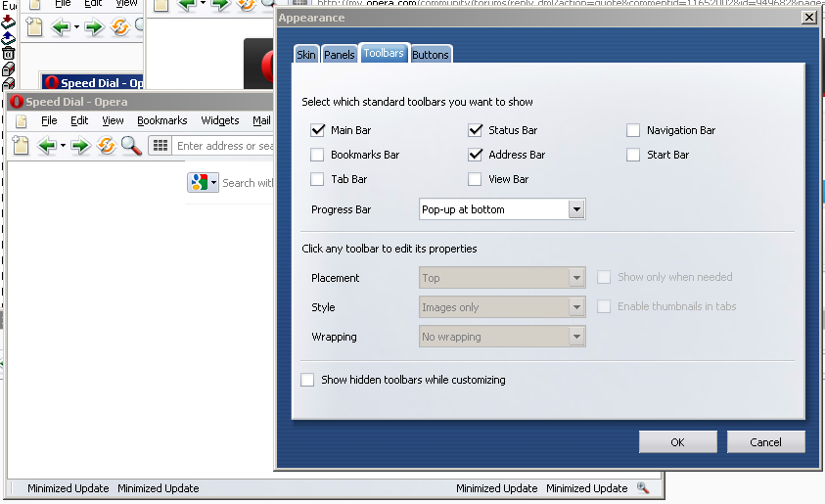Click Reload icon in top-left background window

coord(120,26)
